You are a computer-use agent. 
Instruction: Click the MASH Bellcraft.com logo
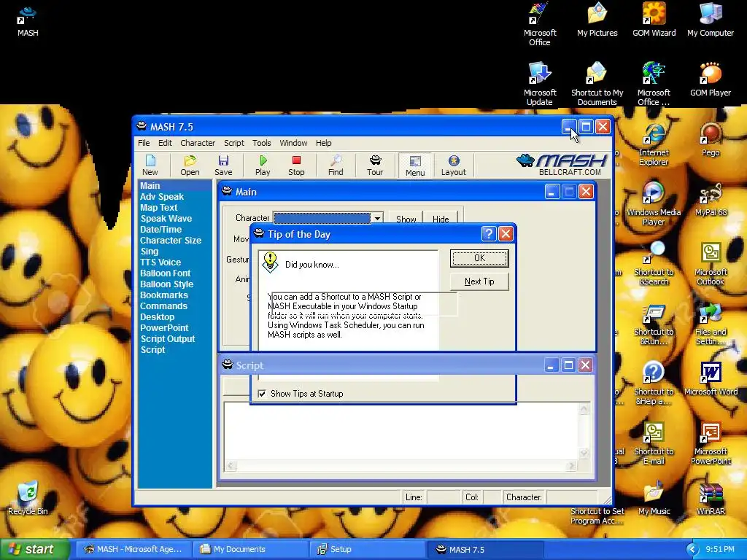pos(561,165)
